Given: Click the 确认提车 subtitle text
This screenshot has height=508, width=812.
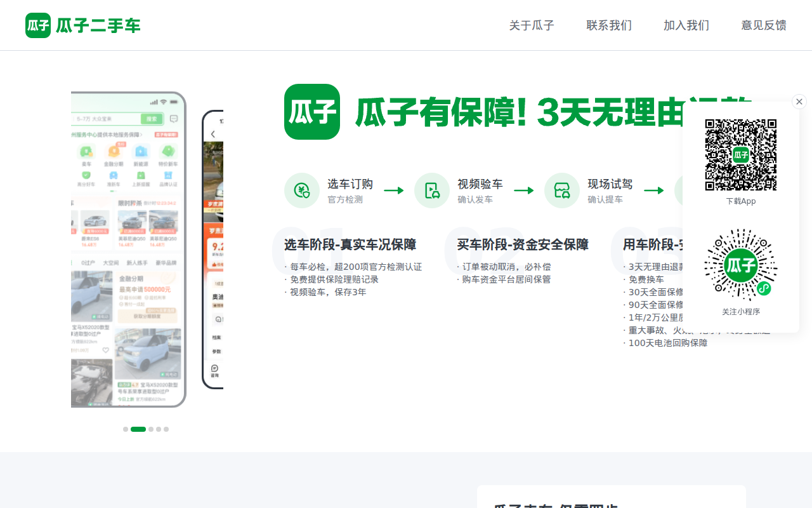Looking at the screenshot, I should click(x=605, y=199).
